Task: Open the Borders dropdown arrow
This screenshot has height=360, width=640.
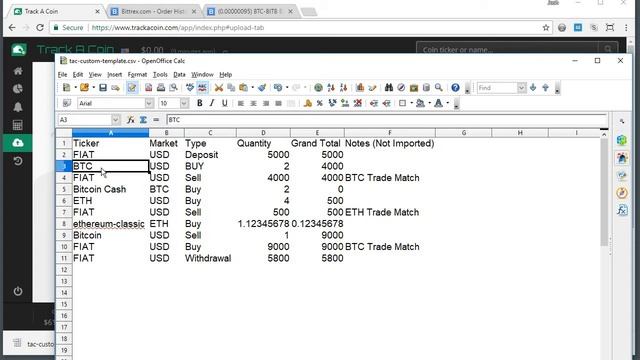Action: tap(411, 103)
